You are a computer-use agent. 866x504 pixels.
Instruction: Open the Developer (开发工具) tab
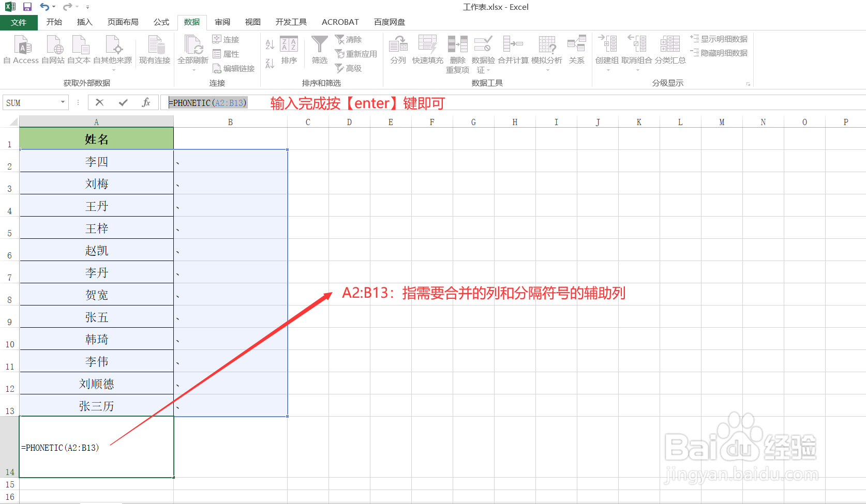[x=291, y=22]
